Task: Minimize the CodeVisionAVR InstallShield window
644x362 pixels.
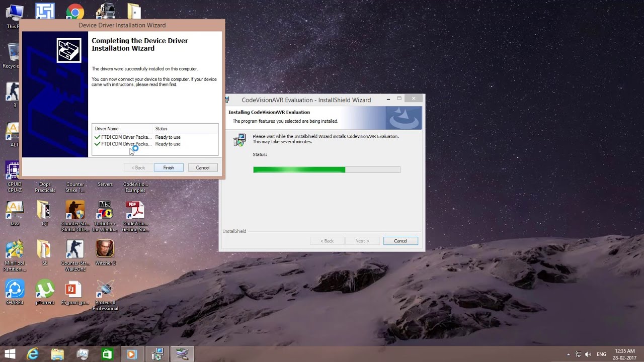Action: coord(388,99)
